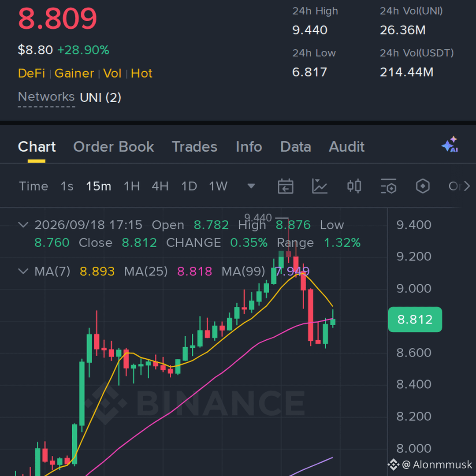The image size is (476, 476).
Task: Click the Binance logo by @Alonmmusk
Action: coord(393,465)
